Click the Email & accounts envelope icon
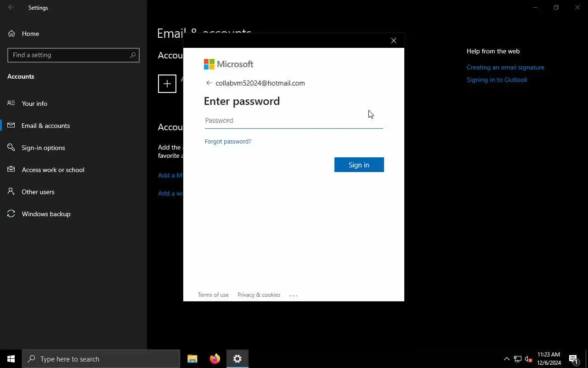 (11, 125)
